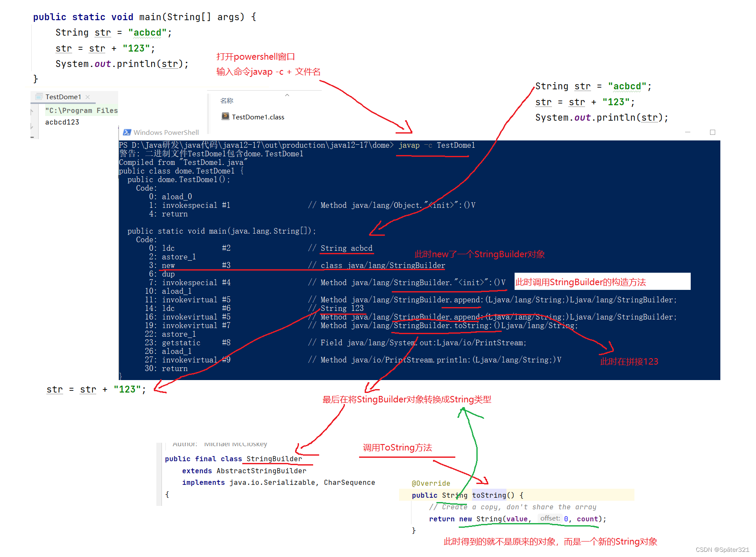This screenshot has height=557, width=756.
Task: Click the '// class java/lang/StringBuilder' comment
Action: coord(376,265)
